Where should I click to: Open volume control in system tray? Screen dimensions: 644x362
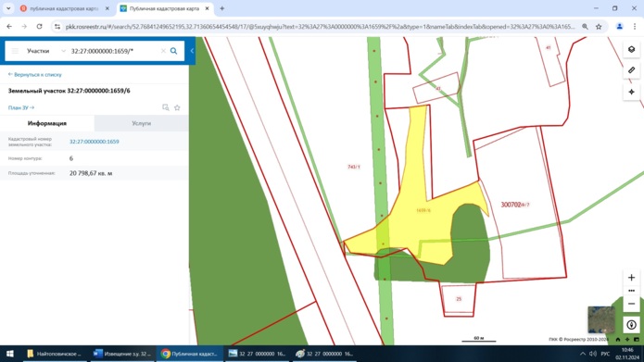click(593, 354)
